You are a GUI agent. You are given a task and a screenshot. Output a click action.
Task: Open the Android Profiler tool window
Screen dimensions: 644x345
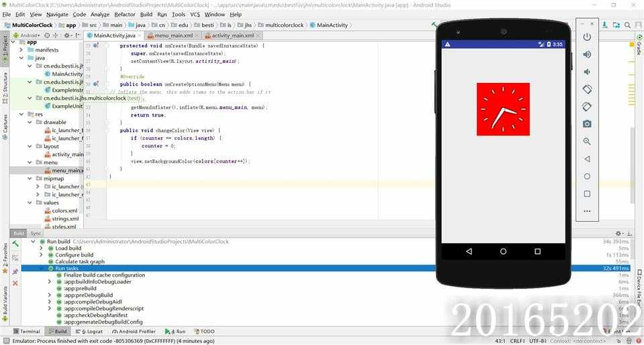click(x=134, y=332)
